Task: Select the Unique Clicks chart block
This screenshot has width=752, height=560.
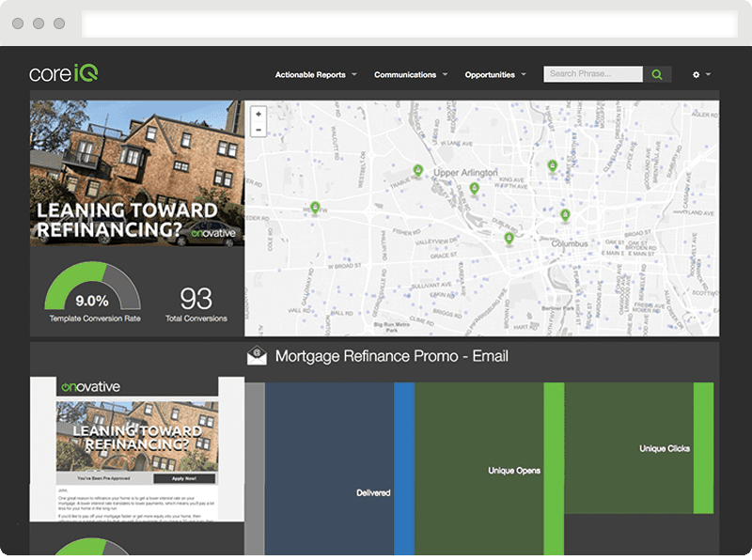Action: coord(629,448)
